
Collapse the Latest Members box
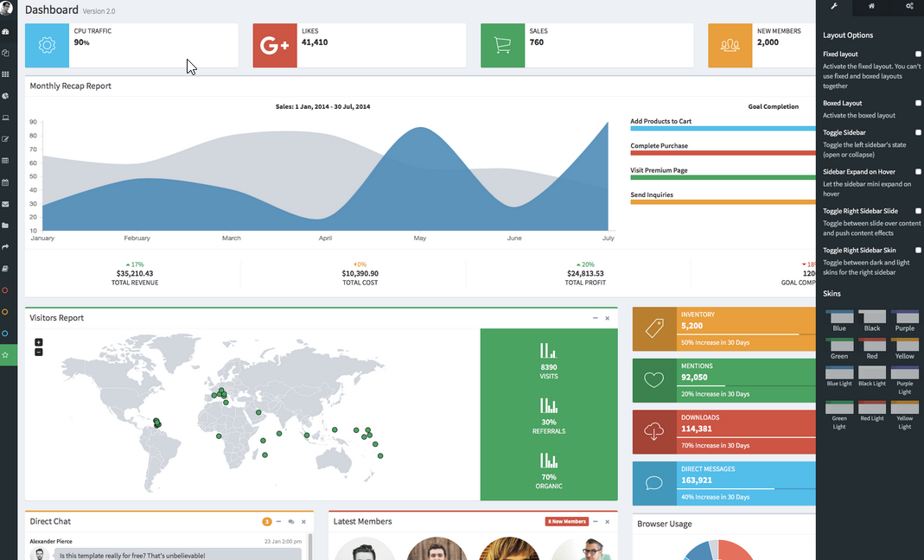[596, 522]
